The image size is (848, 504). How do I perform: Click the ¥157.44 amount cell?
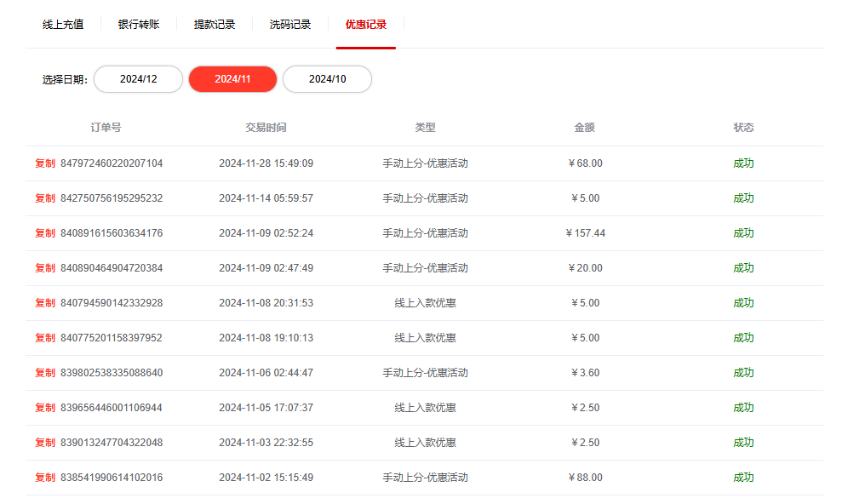pyautogui.click(x=585, y=233)
